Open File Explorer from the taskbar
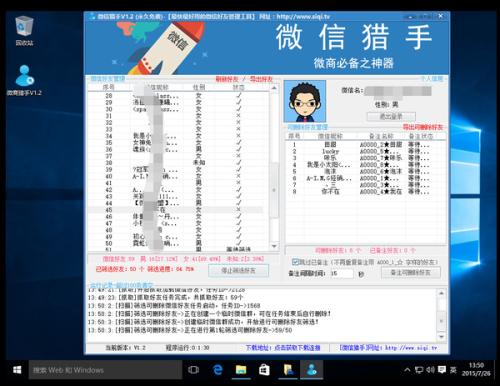 (241, 370)
